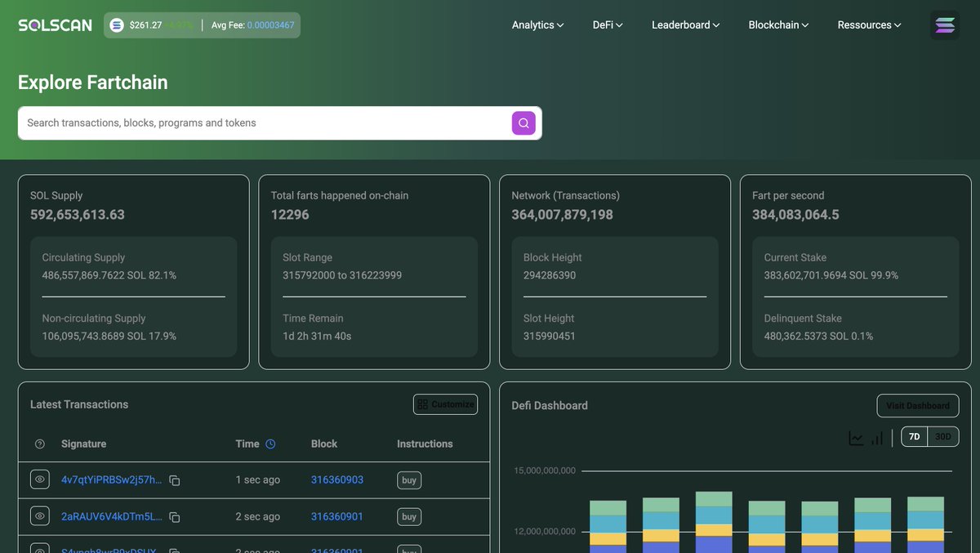Click the total farts value 12296

(x=290, y=215)
